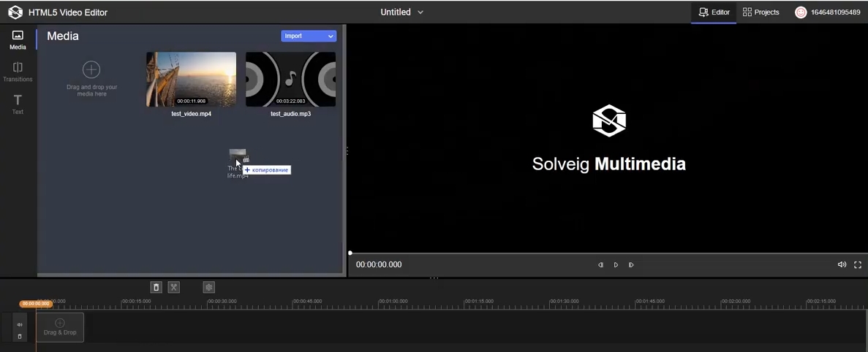The width and height of the screenshot is (868, 352).
Task: Click the player timecode 00:00:00.000
Action: (x=379, y=264)
